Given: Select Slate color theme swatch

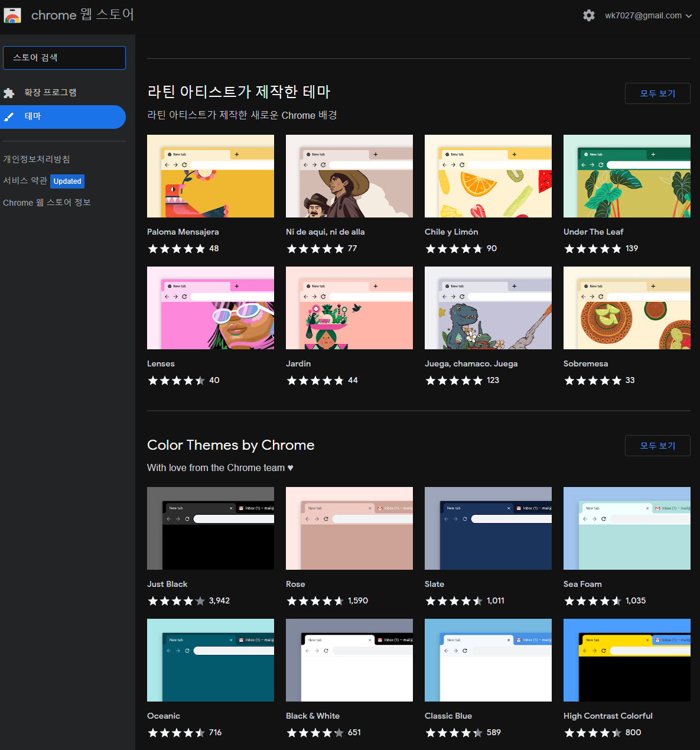Looking at the screenshot, I should coord(488,528).
